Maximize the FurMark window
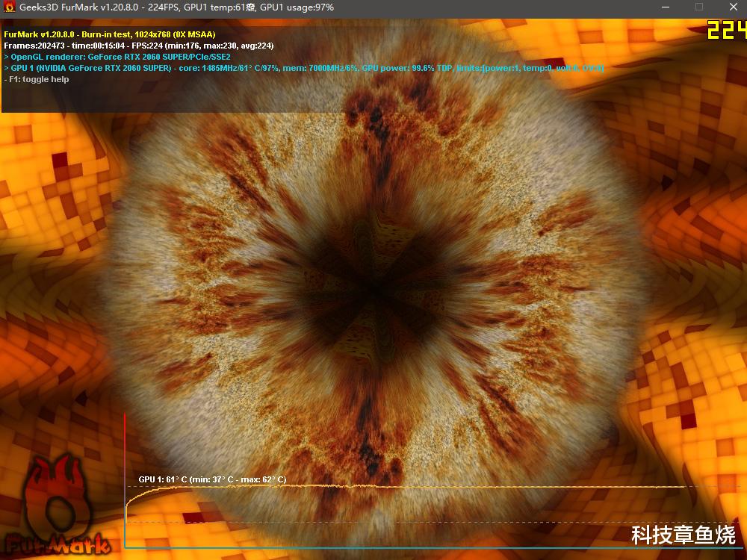The height and width of the screenshot is (560, 747). pyautogui.click(x=699, y=7)
